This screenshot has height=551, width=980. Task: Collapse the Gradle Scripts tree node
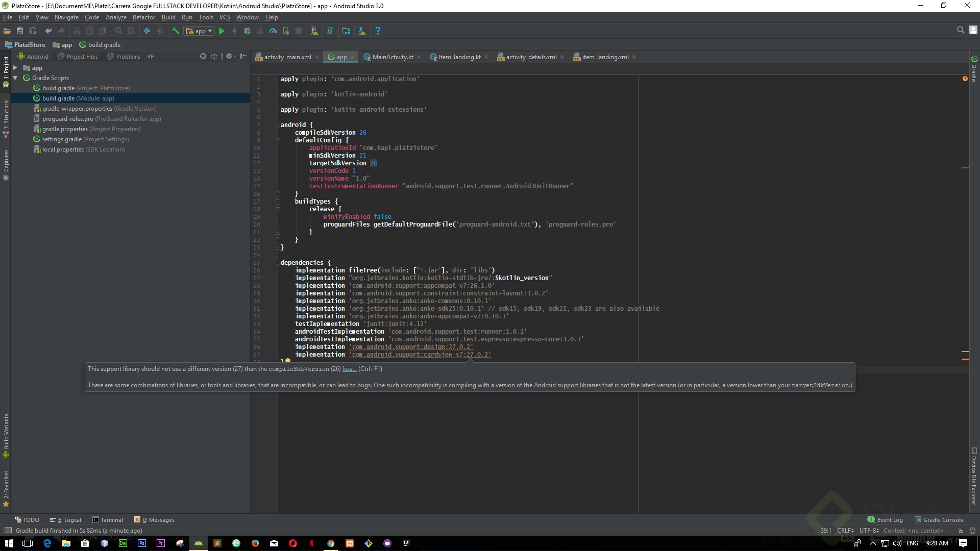click(x=15, y=78)
